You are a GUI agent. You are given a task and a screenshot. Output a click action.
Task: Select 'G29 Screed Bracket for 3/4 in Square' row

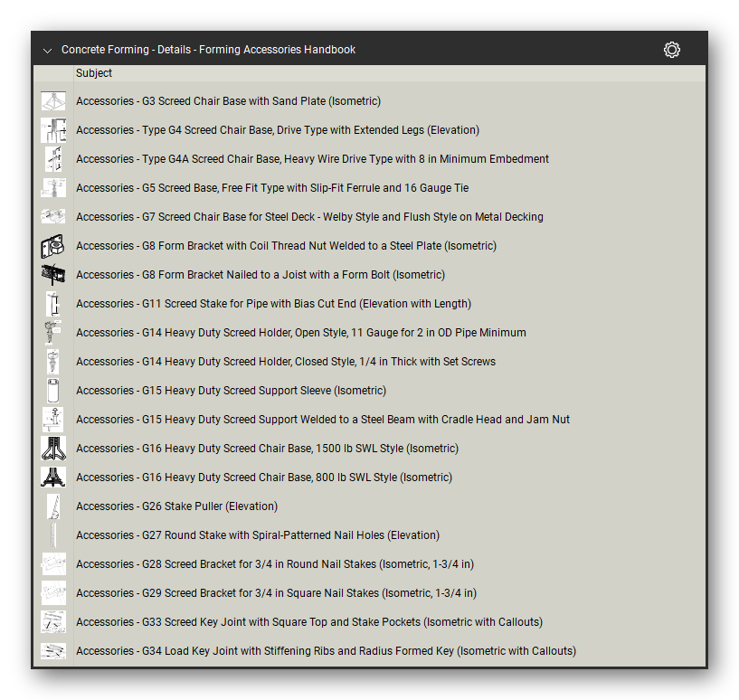[x=369, y=593]
